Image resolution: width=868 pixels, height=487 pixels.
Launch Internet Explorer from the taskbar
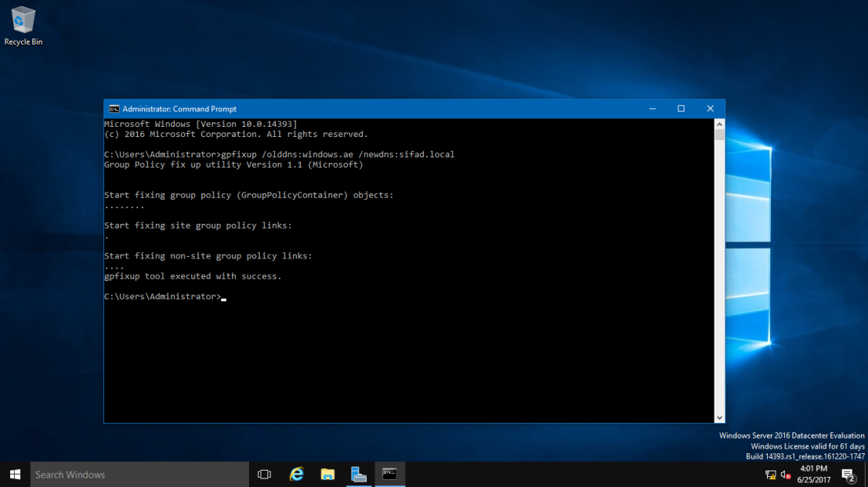(x=297, y=474)
